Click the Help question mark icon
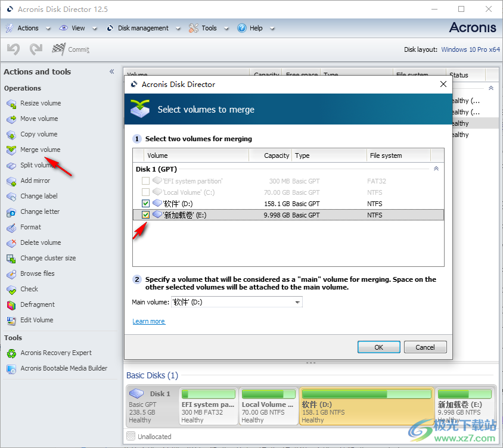The height and width of the screenshot is (448, 503). pos(242,28)
